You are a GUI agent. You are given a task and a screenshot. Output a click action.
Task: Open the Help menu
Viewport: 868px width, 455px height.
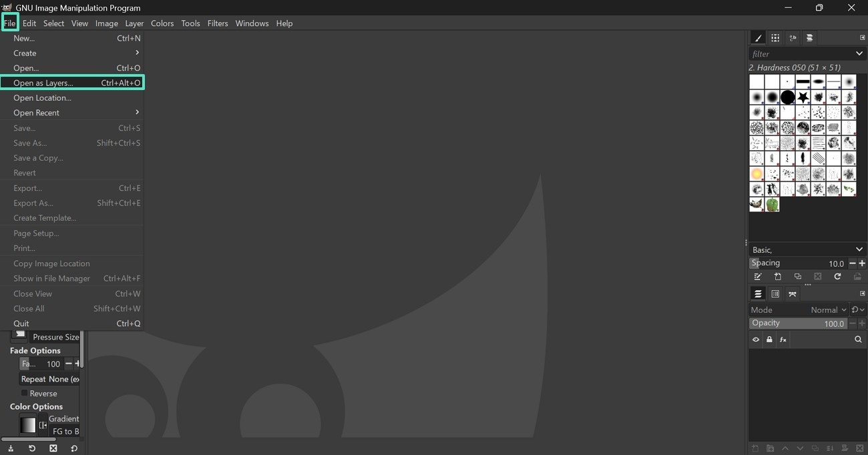coord(284,23)
